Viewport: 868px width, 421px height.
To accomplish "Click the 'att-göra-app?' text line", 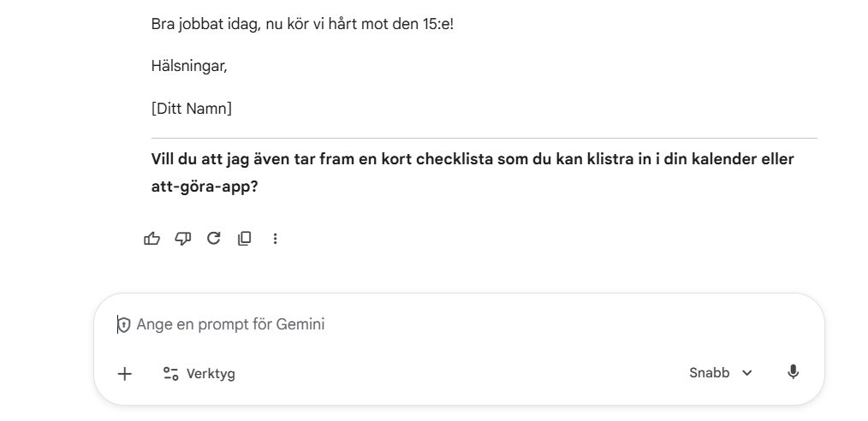I will pyautogui.click(x=205, y=186).
